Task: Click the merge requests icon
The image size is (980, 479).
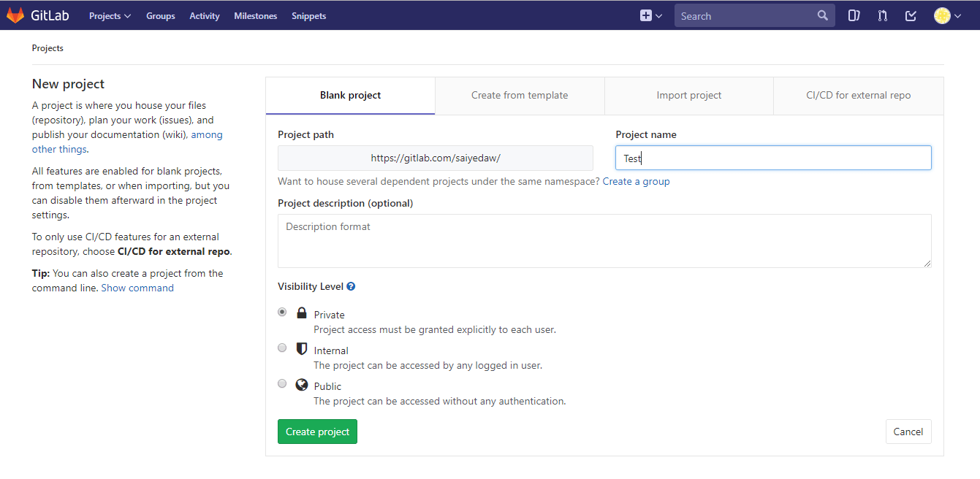Action: [882, 15]
